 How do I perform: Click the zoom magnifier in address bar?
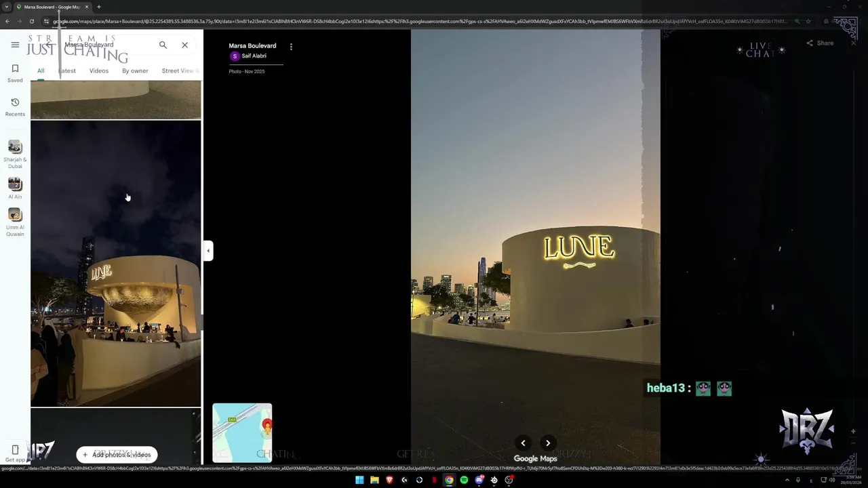point(797,21)
